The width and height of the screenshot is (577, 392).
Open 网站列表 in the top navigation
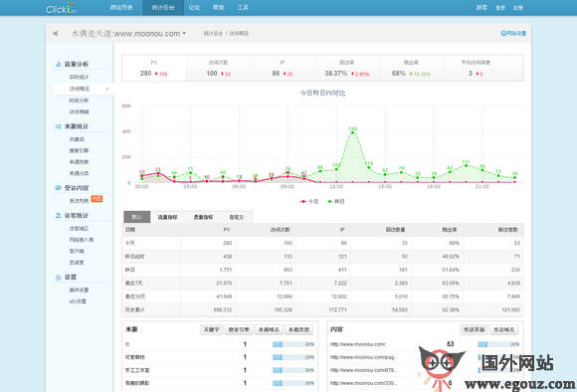tap(121, 7)
